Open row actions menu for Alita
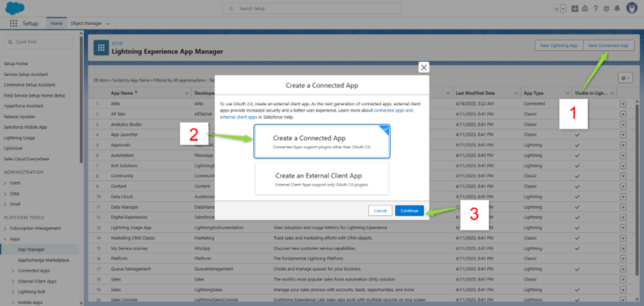Viewport: 644px width, 306px height. (623, 104)
